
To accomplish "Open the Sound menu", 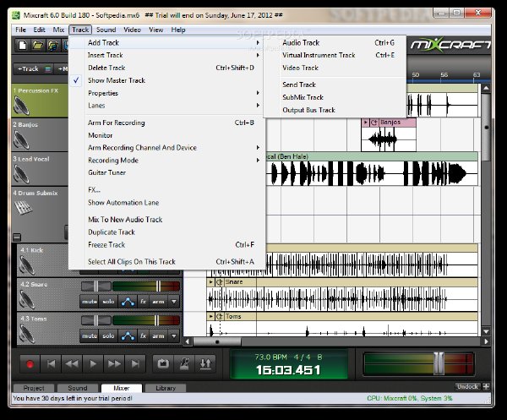I will click(x=106, y=30).
